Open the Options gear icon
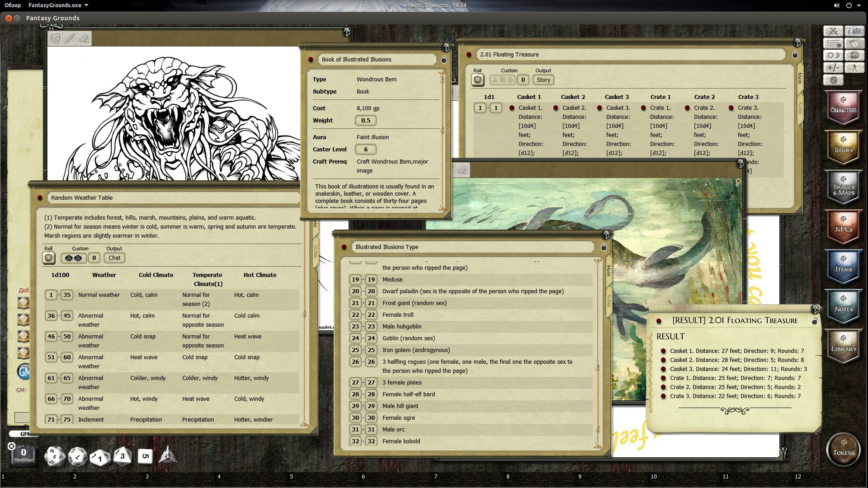This screenshot has height=488, width=868. [833, 80]
